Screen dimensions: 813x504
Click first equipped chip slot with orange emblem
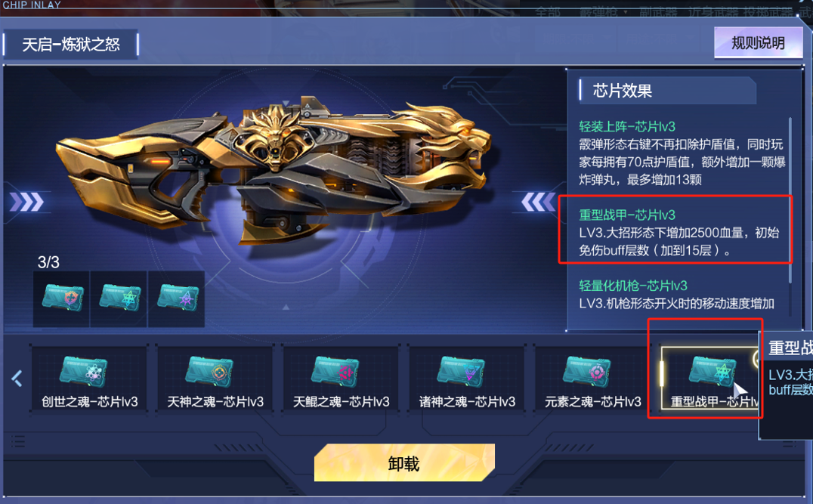62,298
